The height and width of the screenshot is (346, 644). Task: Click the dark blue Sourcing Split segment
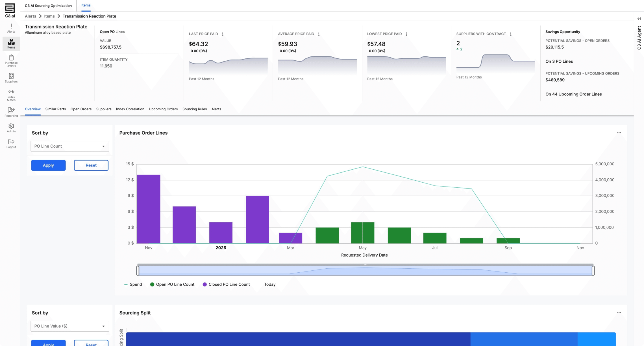298,339
